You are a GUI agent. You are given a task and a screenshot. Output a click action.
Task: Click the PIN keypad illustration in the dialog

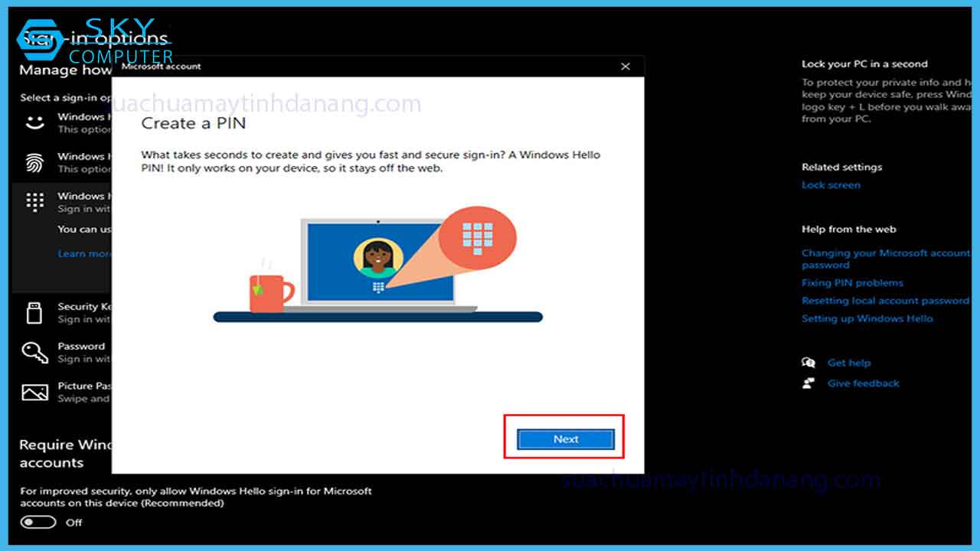[x=479, y=238]
